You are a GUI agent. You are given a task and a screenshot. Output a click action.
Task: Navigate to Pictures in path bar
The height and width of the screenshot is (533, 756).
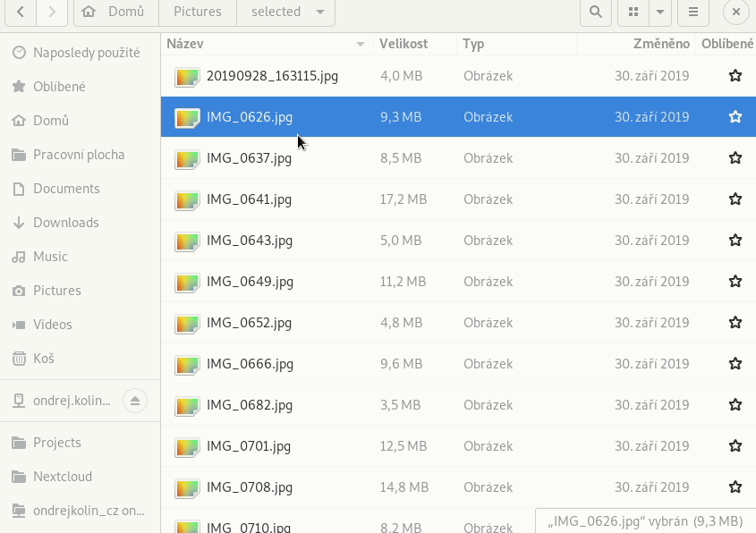click(x=198, y=12)
